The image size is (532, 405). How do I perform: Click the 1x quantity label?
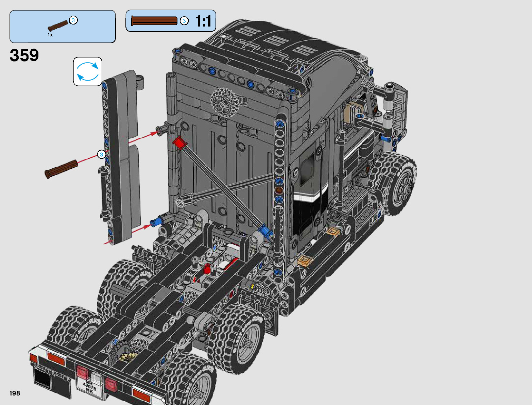click(50, 35)
